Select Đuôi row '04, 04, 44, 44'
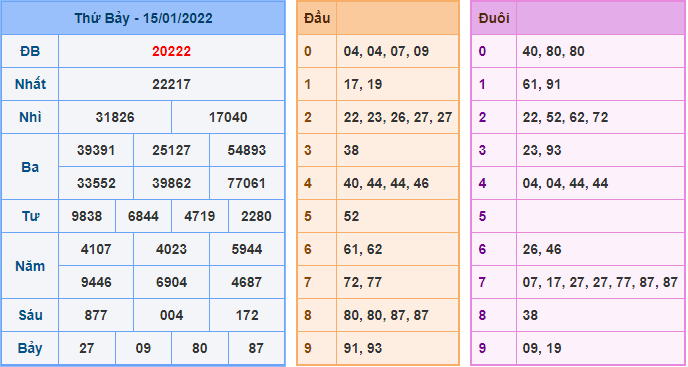This screenshot has width=688, height=367. [x=565, y=183]
